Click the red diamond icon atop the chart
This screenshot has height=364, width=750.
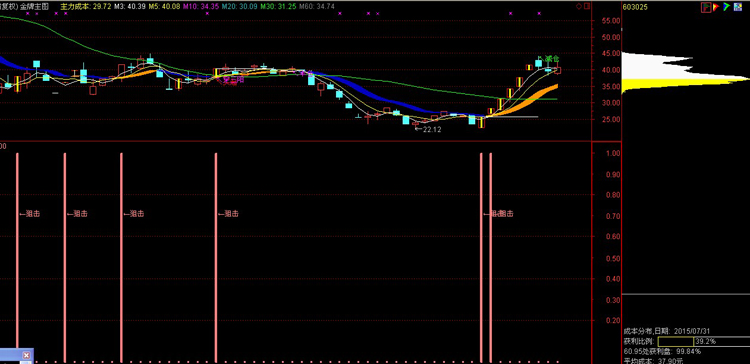point(579,6)
